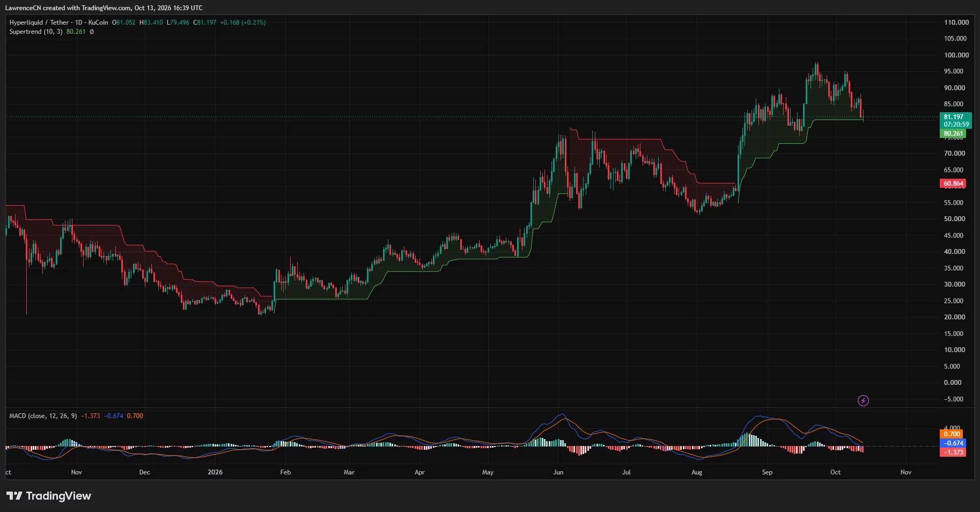Click the 10.000 price axis label
Screen dimensions: 980x512
(955, 350)
